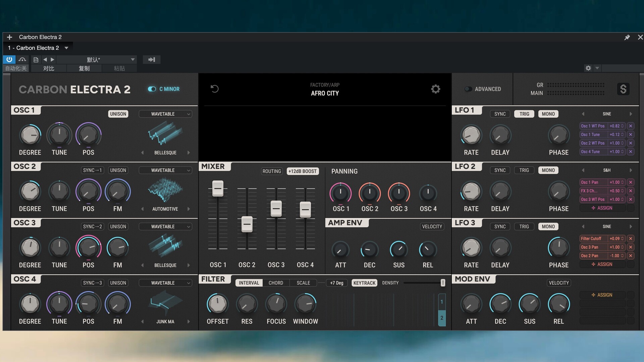This screenshot has height=362, width=644.
Task: Select next OSC 1 wavetable Bellesque
Action: (189, 153)
